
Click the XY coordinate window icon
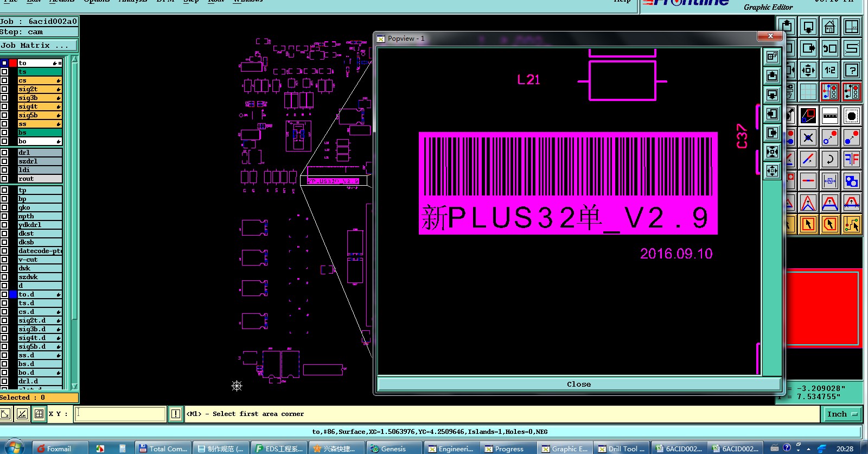point(852,27)
